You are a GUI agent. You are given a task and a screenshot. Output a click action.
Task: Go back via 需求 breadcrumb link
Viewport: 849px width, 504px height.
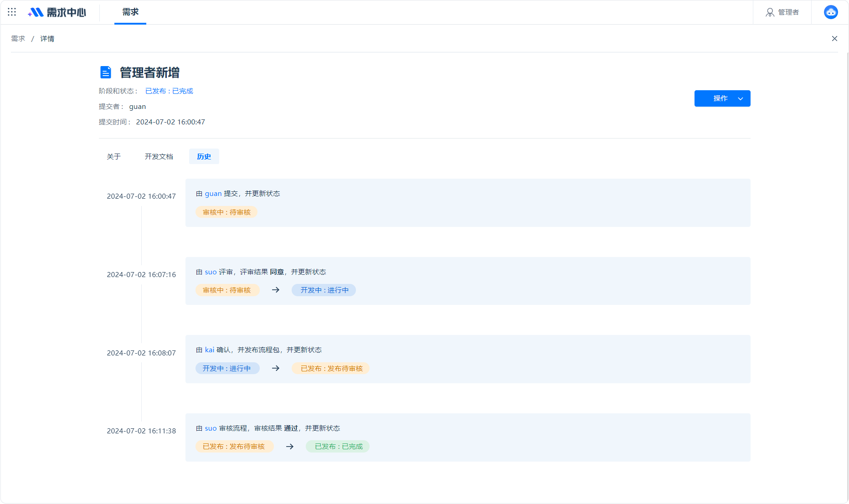(18, 39)
